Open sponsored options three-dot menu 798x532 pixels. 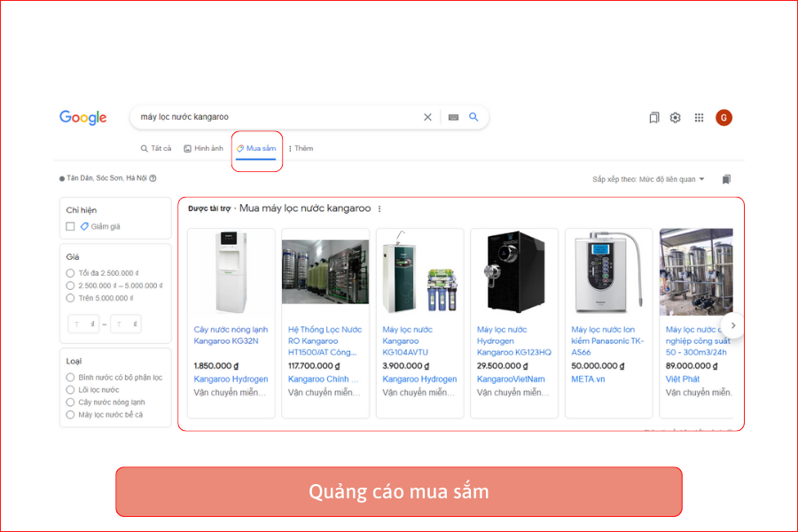[x=379, y=208]
